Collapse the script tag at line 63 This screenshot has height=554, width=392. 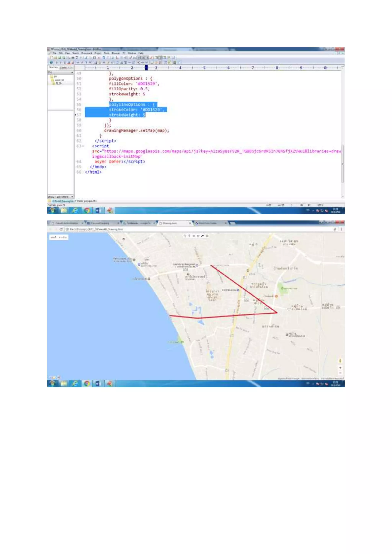click(83, 146)
